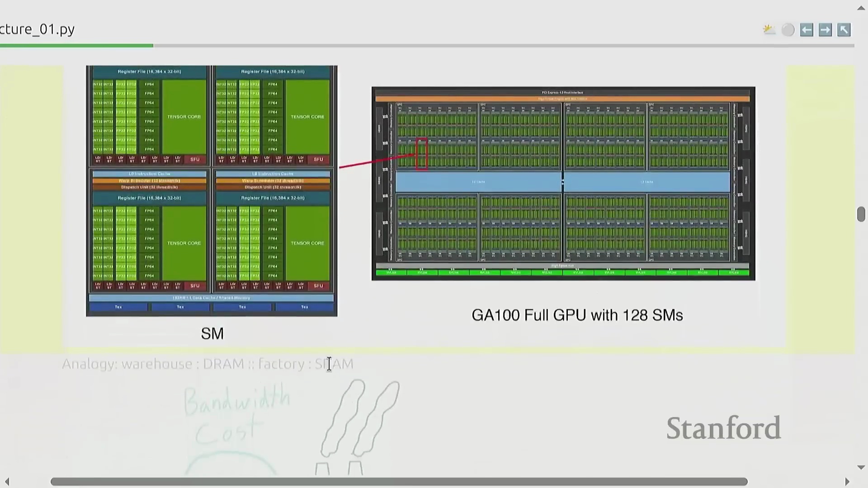Screen dimensions: 868x488
Task: Go back with the left arrow button
Action: [x=807, y=30]
